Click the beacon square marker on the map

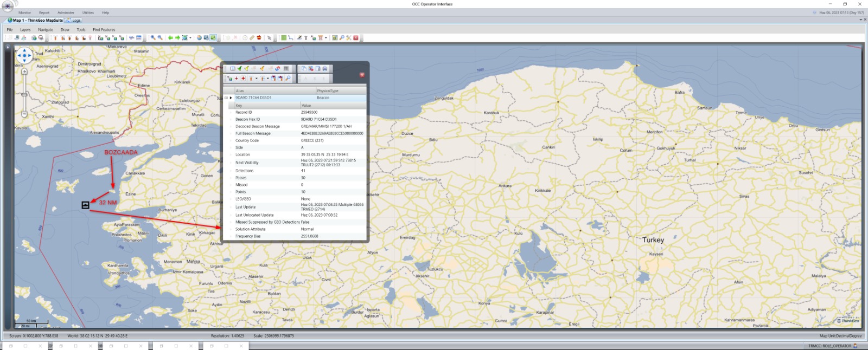pyautogui.click(x=85, y=205)
